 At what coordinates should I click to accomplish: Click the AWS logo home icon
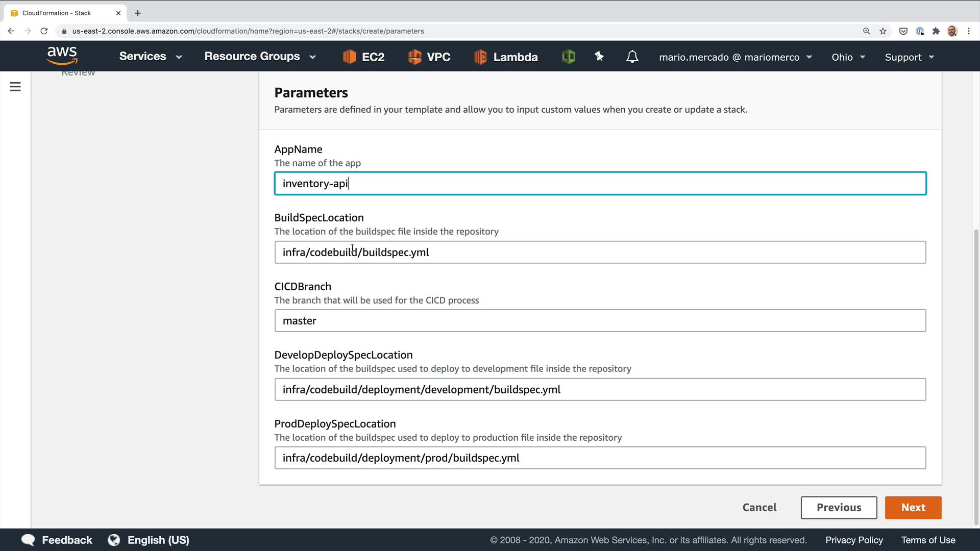pos(62,56)
